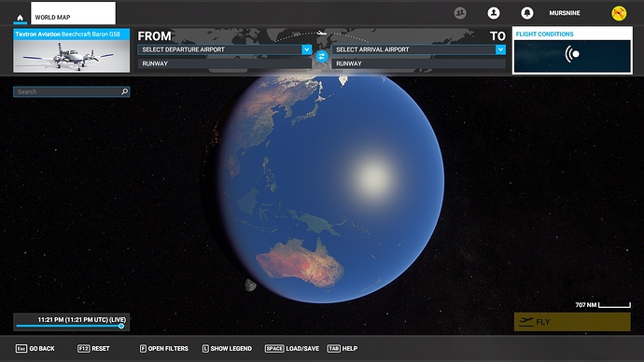Open the departure airport dropdown arrow
Viewport: 644px width, 362px height.
[306, 49]
